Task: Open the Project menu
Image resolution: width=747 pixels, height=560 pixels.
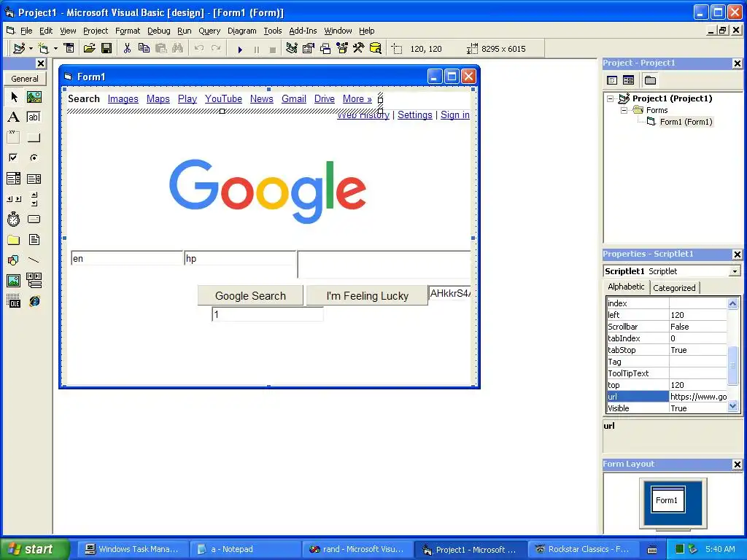Action: 96,31
